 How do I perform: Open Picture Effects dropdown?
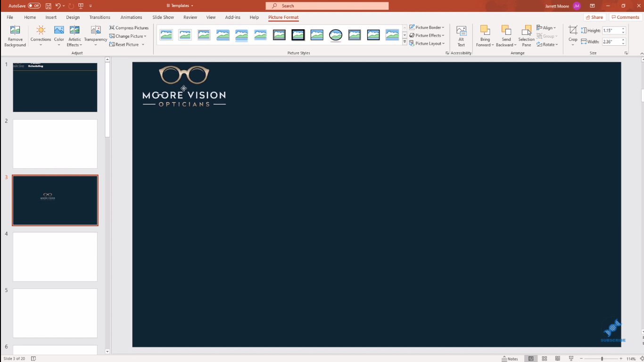point(427,35)
